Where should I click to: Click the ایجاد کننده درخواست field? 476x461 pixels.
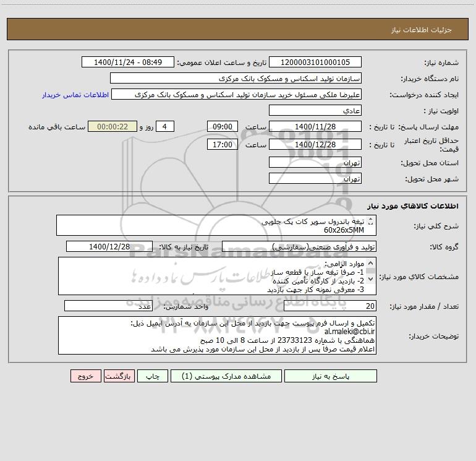click(x=237, y=94)
